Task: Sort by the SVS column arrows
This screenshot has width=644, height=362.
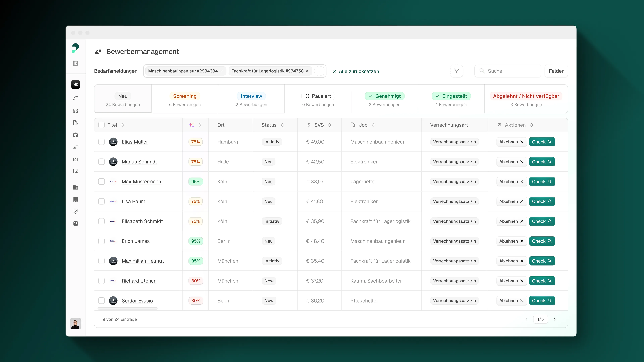Action: point(330,125)
